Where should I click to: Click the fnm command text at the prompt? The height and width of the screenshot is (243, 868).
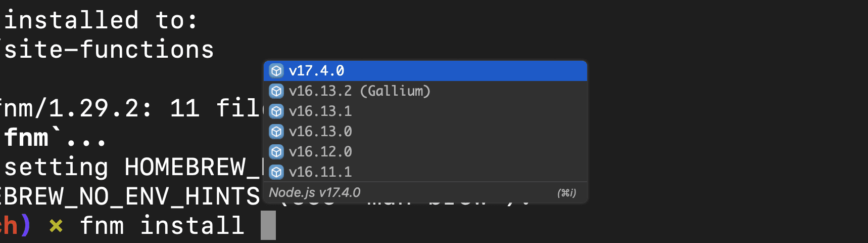(x=102, y=225)
